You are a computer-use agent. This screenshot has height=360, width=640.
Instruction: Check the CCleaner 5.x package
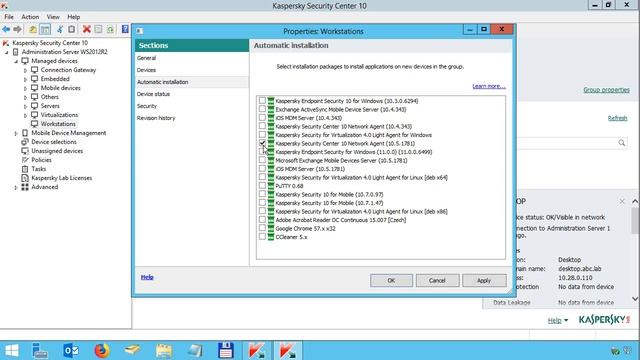click(x=262, y=237)
